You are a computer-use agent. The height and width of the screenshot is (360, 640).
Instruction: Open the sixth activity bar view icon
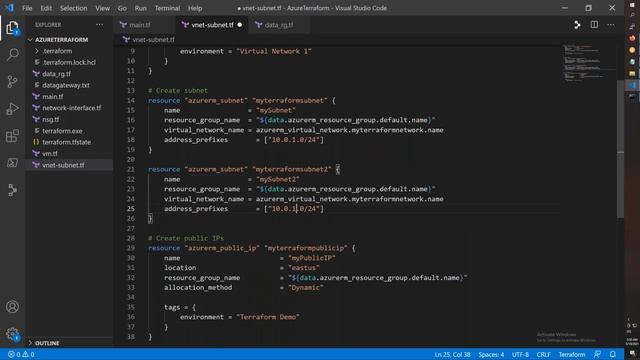12,163
